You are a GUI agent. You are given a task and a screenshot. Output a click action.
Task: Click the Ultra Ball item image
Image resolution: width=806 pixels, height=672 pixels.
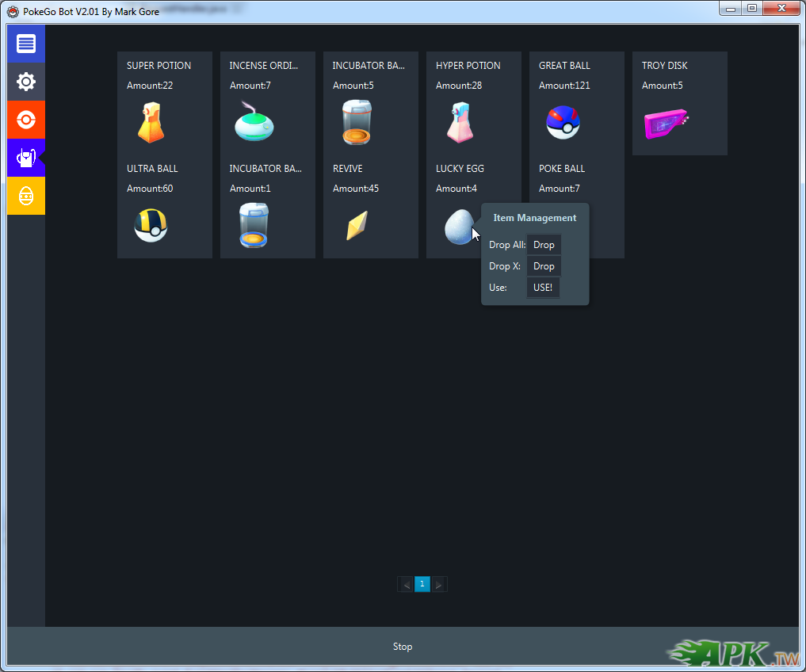151,225
